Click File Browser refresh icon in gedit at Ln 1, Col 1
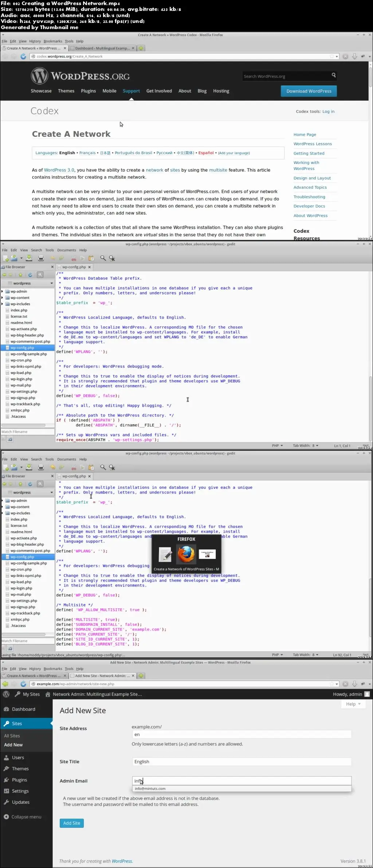373x868 pixels. click(30, 275)
